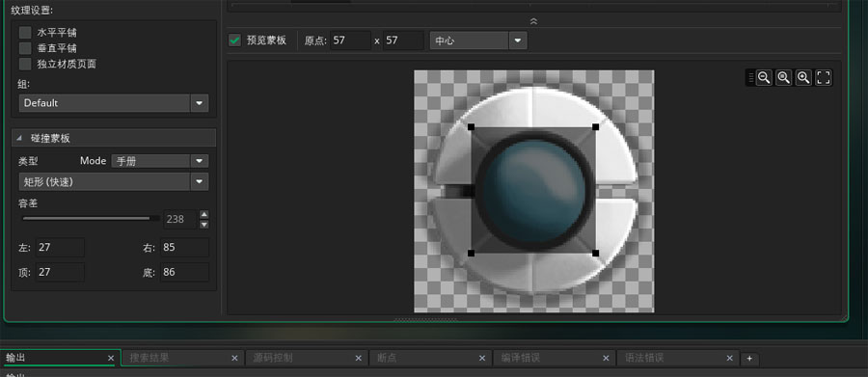This screenshot has width=868, height=377.
Task: Enable the 水平平铺 checkbox
Action: tap(25, 33)
